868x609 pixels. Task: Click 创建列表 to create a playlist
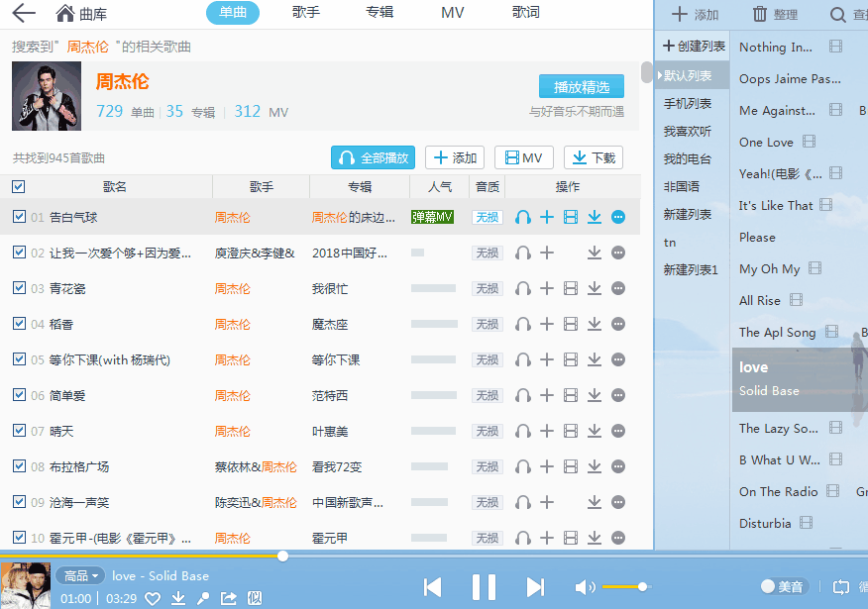tap(695, 46)
